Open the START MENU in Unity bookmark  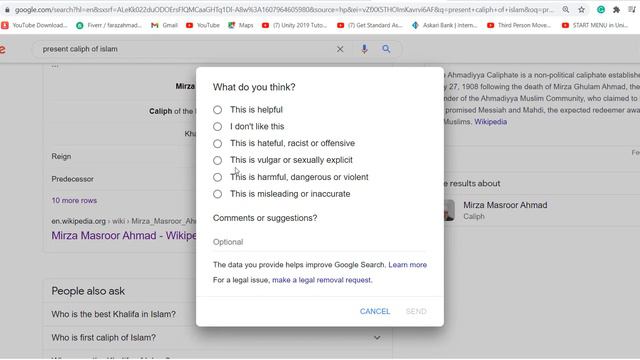point(595,25)
